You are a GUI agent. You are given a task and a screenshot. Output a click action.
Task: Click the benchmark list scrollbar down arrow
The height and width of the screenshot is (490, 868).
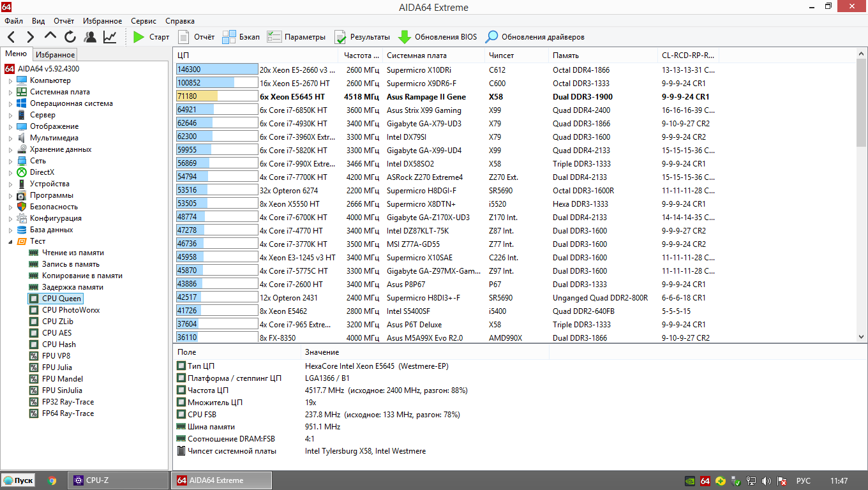tap(862, 336)
